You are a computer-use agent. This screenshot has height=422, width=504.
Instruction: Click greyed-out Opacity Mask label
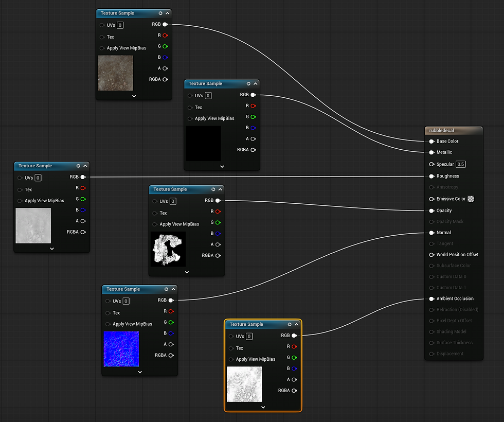click(449, 222)
